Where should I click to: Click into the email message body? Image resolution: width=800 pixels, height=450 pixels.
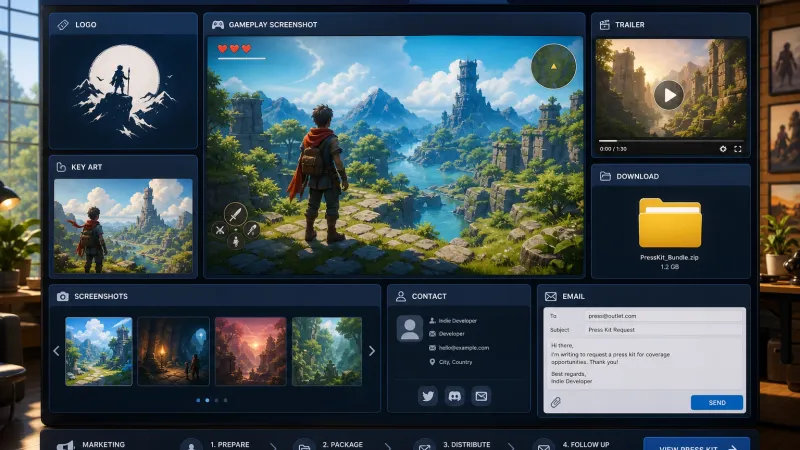pos(644,363)
